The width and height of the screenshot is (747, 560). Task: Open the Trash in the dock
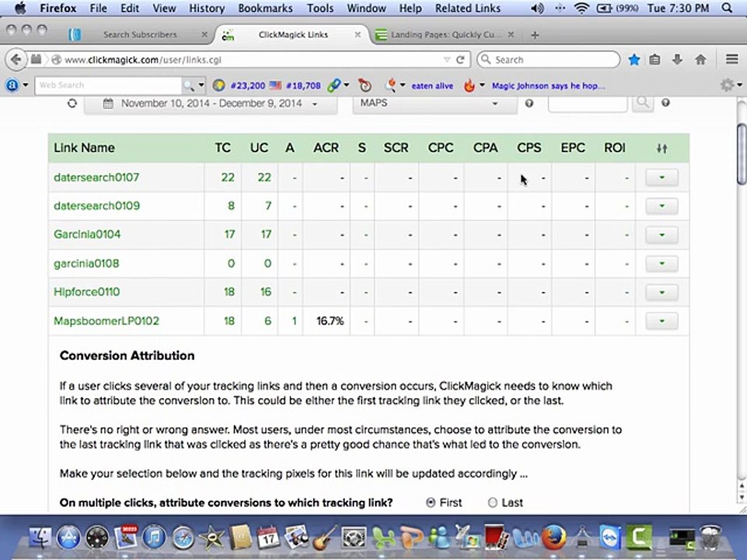click(710, 537)
